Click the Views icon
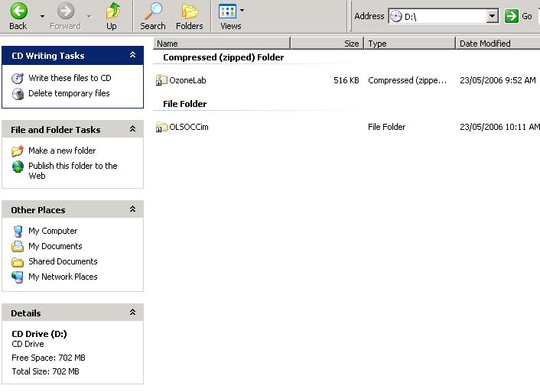Viewport: 540px width, 392px height. (x=227, y=11)
